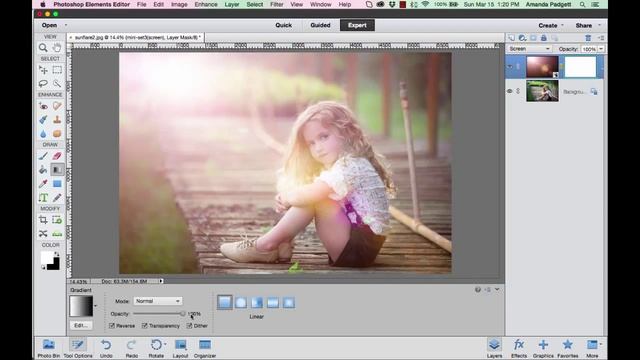Choose the Radial gradient type
The image size is (640, 360).
241,302
